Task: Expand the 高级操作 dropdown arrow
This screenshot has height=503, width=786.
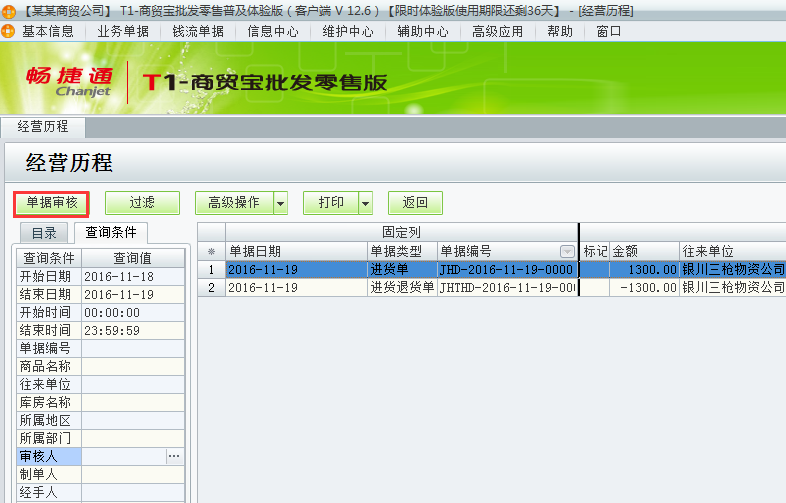Action: click(x=281, y=203)
